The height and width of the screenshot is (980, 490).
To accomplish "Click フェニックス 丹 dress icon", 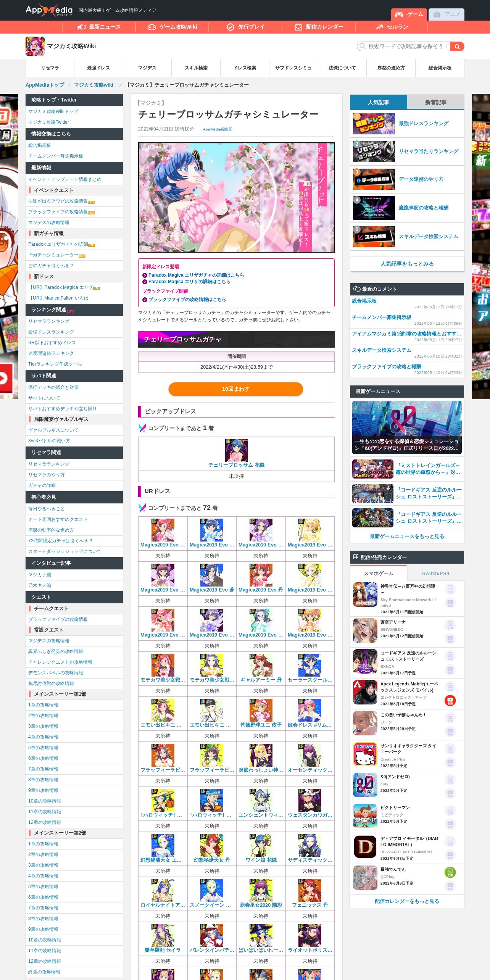I will click(310, 890).
